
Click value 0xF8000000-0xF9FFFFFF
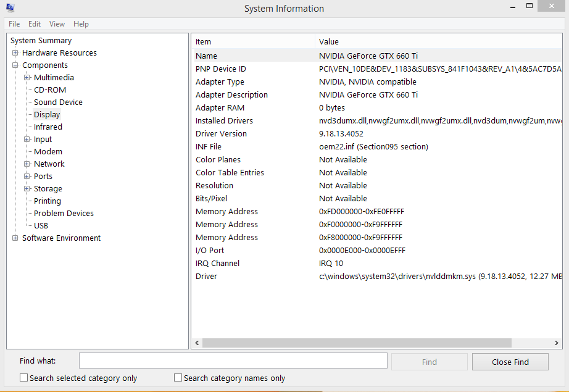[360, 238]
